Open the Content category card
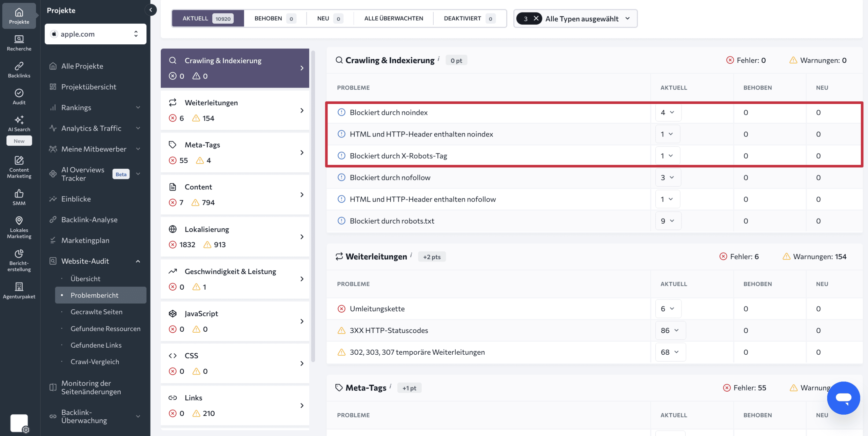 235,195
